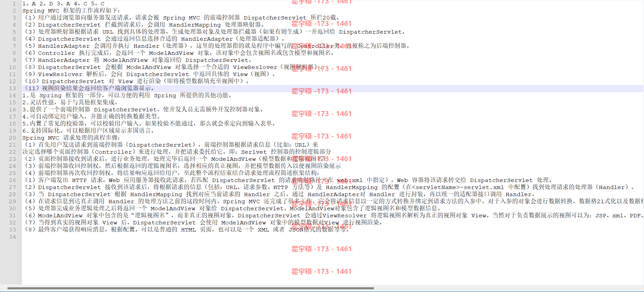Click the line "5.内置了常见的校验器"
The height and width of the screenshot is (292, 644).
tap(149, 124)
